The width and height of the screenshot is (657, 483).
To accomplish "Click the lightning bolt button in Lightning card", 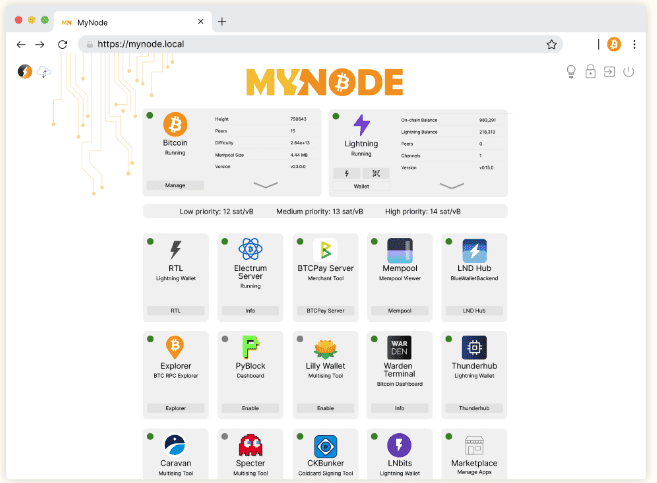I will pyautogui.click(x=347, y=173).
